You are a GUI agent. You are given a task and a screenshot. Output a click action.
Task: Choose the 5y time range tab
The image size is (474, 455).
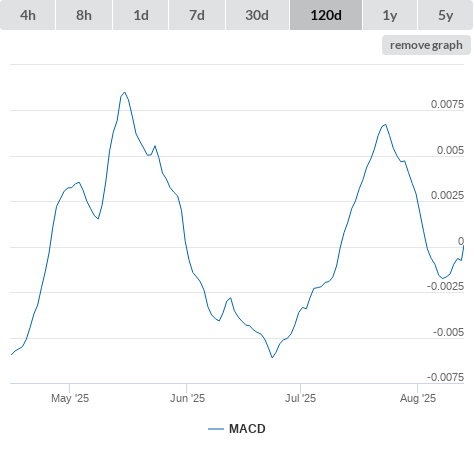tap(445, 15)
